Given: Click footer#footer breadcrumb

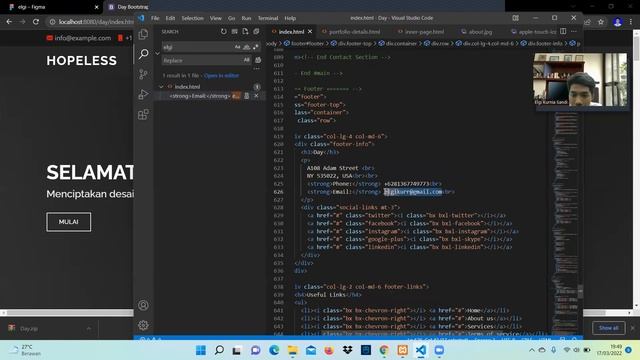Looking at the screenshot, I should (304, 43).
